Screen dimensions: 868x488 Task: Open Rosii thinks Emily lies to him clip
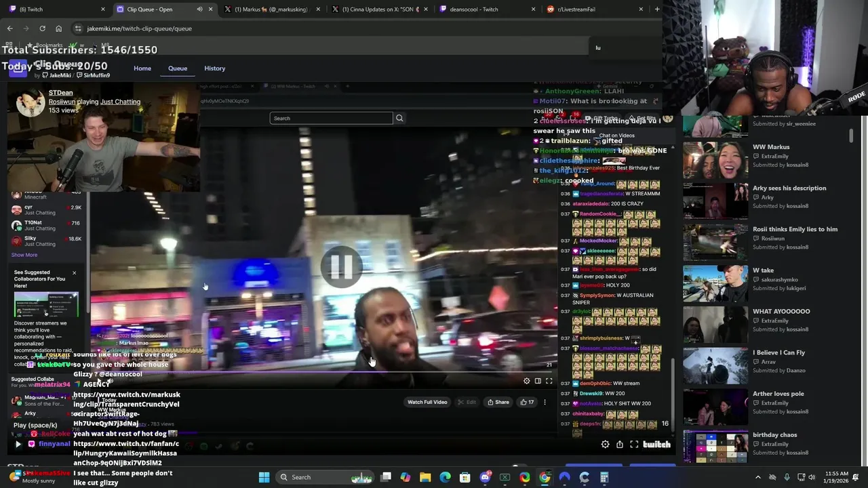pyautogui.click(x=715, y=242)
